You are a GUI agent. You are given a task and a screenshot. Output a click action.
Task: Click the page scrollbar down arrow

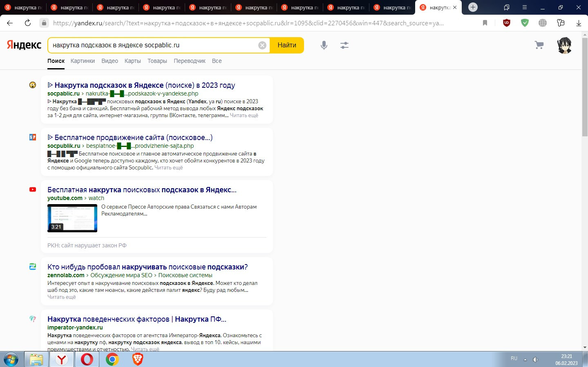point(585,347)
